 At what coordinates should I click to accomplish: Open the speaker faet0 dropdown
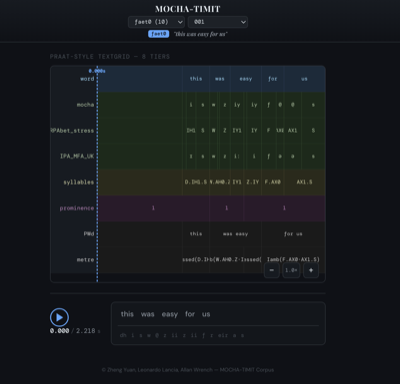click(156, 22)
